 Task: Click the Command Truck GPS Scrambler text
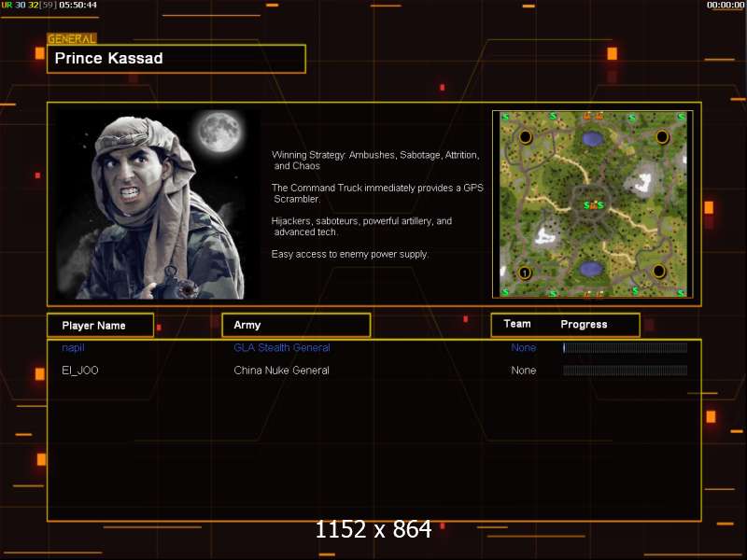point(377,193)
